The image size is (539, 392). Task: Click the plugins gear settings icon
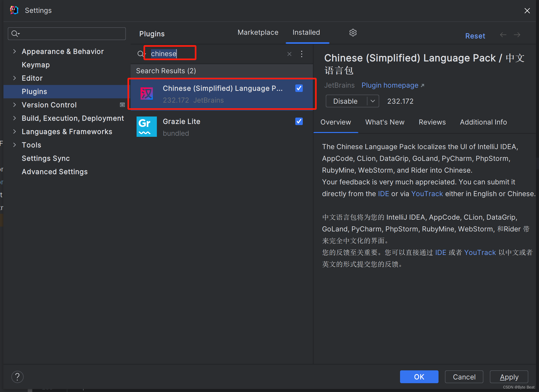pos(353,33)
